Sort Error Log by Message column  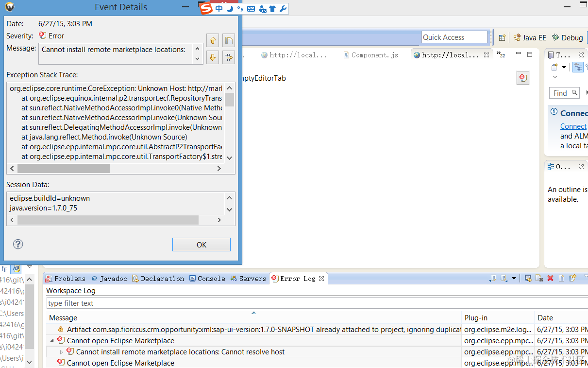pos(254,317)
